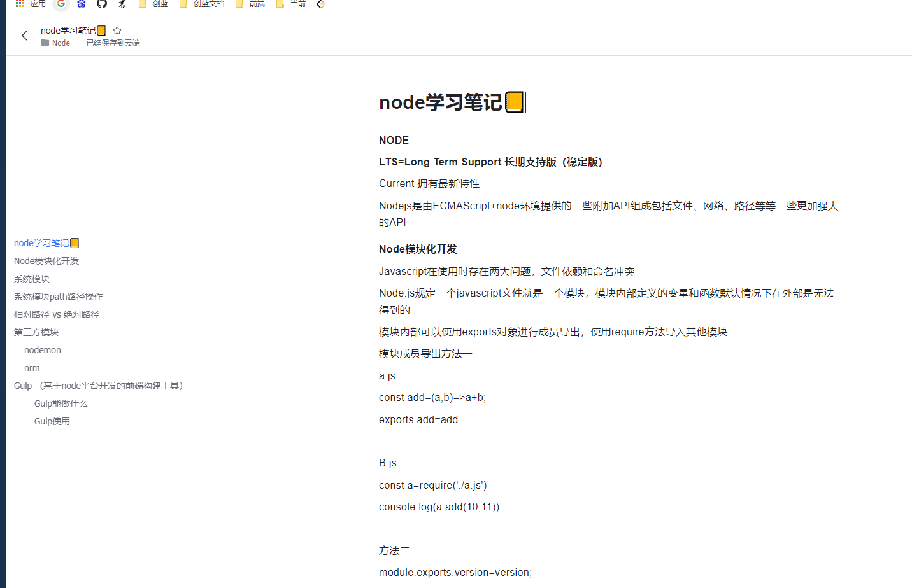Open the 前端 bookmark folder
This screenshot has height=588, width=912.
[250, 4]
